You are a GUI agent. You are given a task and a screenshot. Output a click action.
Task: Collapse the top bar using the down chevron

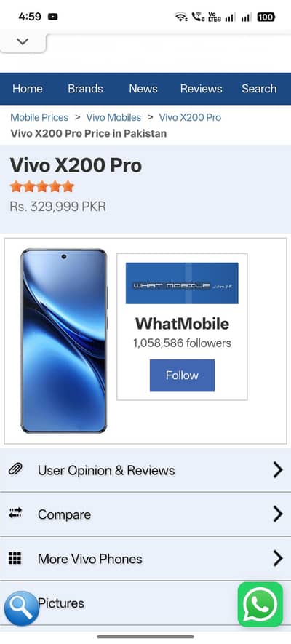[23, 41]
